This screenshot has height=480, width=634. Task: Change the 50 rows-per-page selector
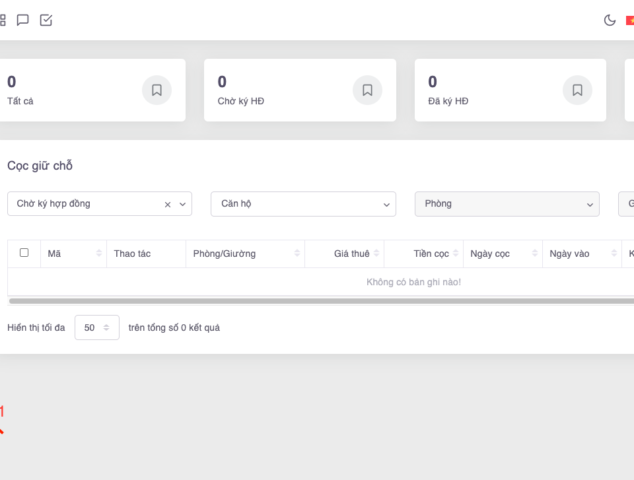(x=97, y=328)
